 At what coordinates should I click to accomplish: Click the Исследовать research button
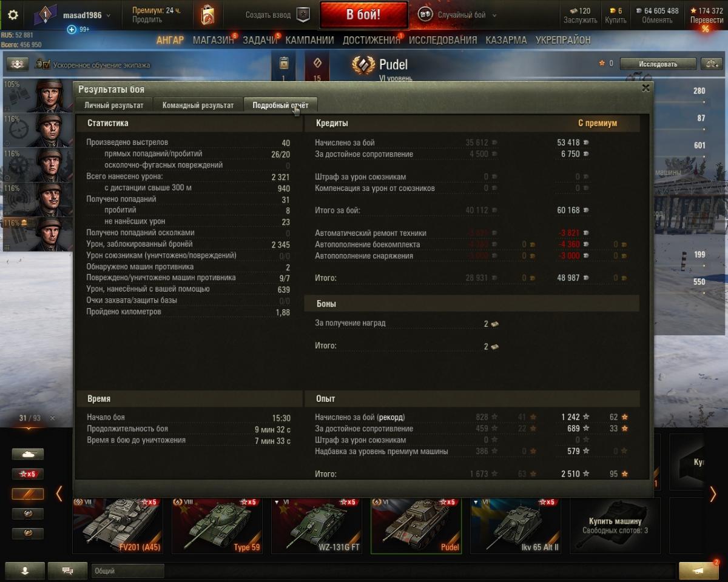(x=658, y=64)
